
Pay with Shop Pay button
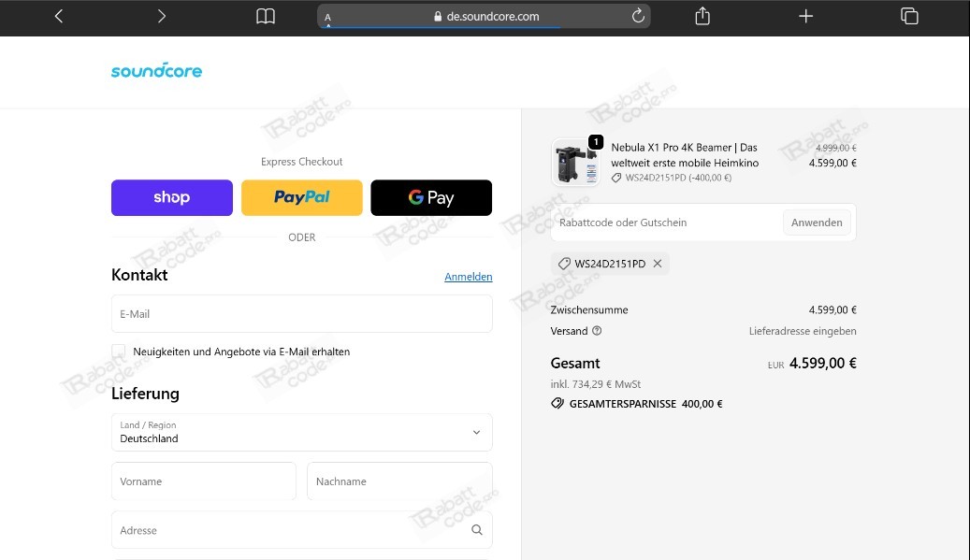(x=172, y=198)
